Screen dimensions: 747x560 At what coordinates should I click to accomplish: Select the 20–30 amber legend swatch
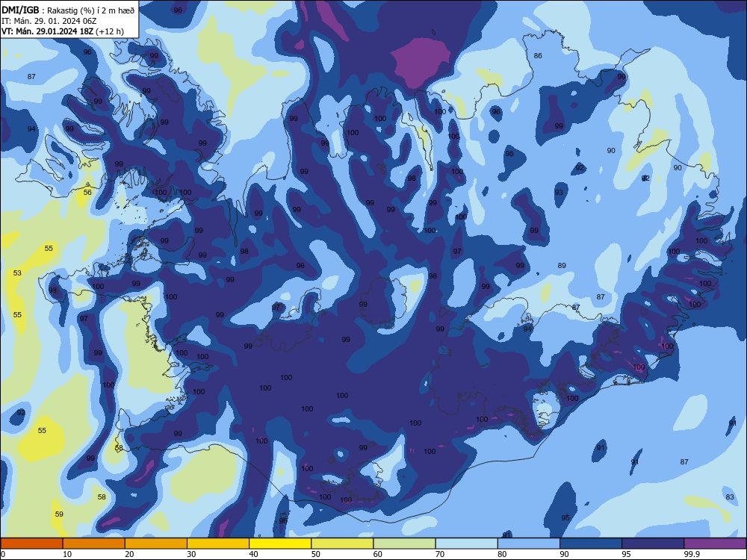156,544
